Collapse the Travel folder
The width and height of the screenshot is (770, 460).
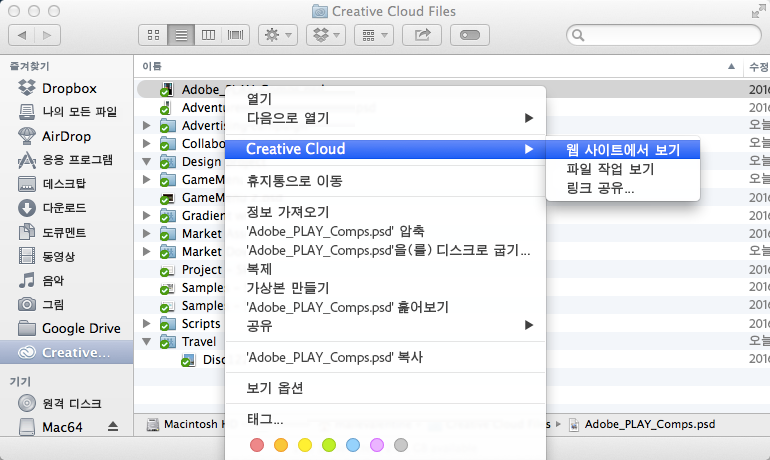[x=146, y=341]
